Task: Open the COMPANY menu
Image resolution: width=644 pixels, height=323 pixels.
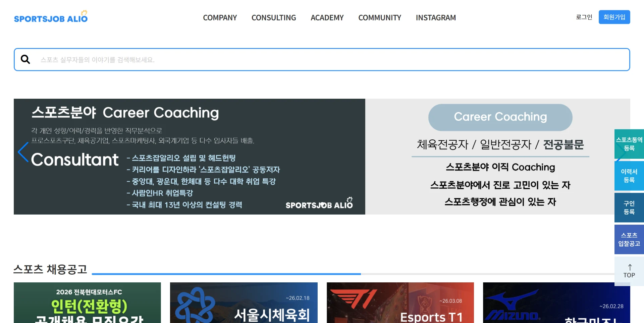Action: tap(220, 17)
